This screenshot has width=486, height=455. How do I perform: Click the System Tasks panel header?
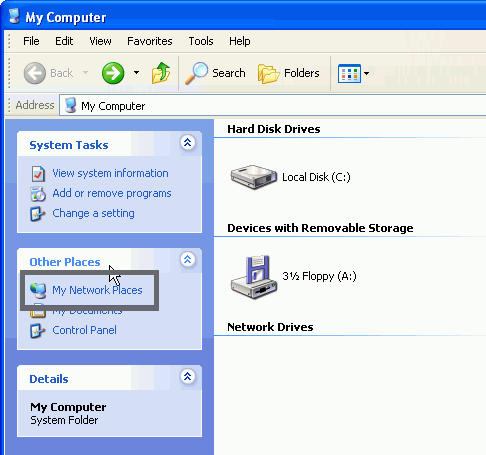[x=109, y=144]
